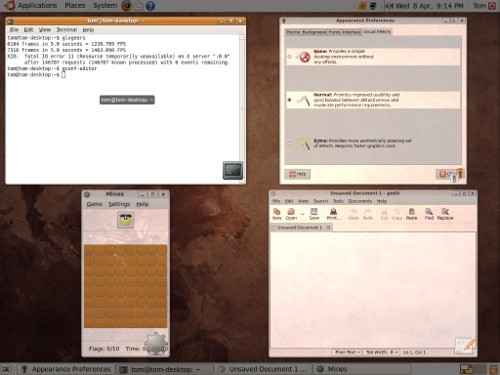Open the Terminal menu in terminal window
The height and width of the screenshot is (375, 500).
click(66, 30)
